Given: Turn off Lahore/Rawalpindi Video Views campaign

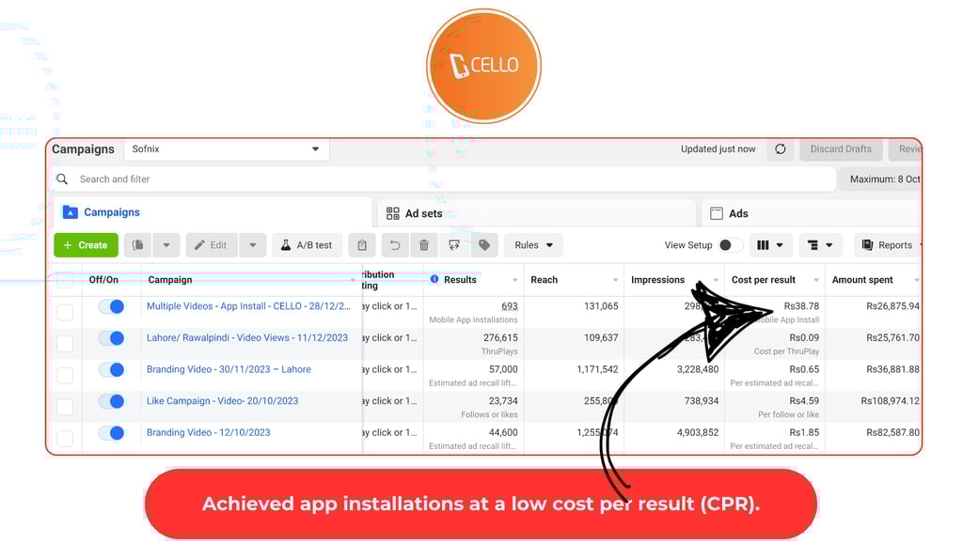Looking at the screenshot, I should (x=112, y=338).
